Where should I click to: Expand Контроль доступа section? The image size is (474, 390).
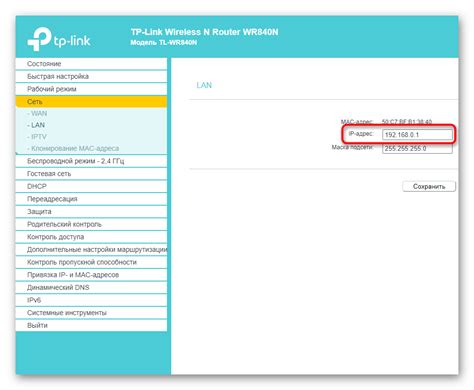pyautogui.click(x=91, y=237)
